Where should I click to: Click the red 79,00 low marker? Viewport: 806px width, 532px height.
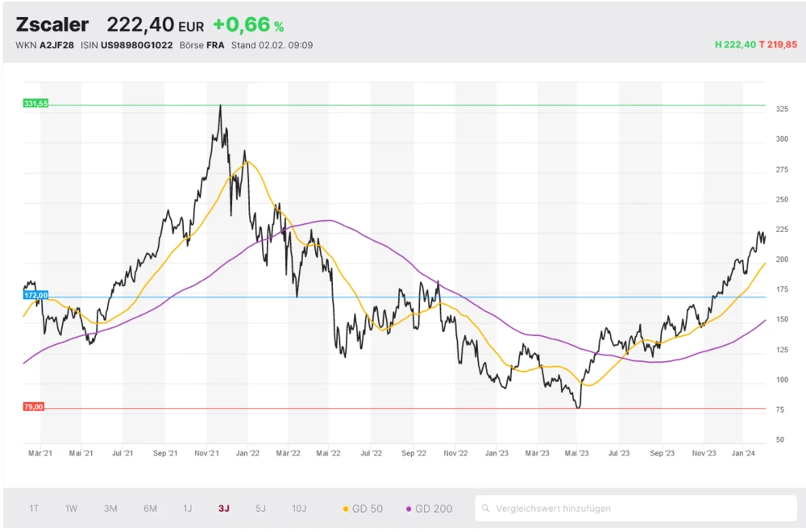34,407
